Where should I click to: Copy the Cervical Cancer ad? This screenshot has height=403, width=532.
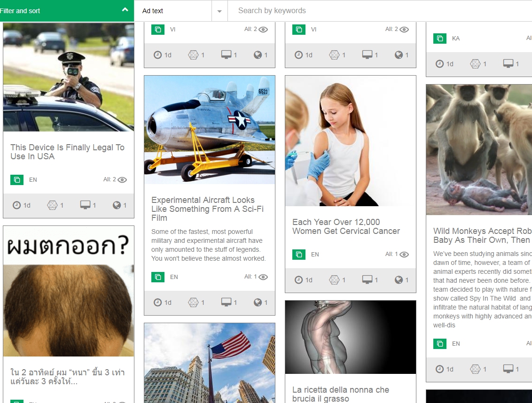tap(299, 255)
